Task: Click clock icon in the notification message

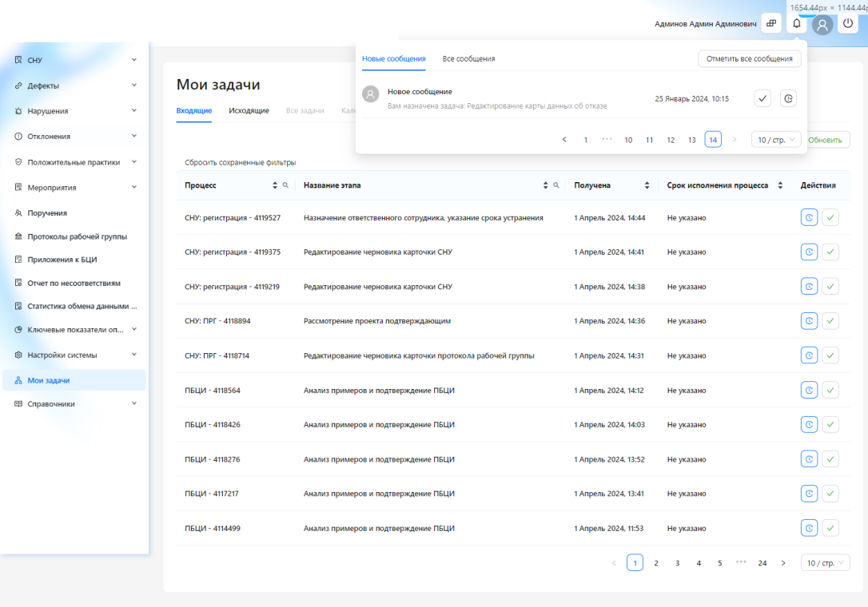Action: tap(788, 98)
